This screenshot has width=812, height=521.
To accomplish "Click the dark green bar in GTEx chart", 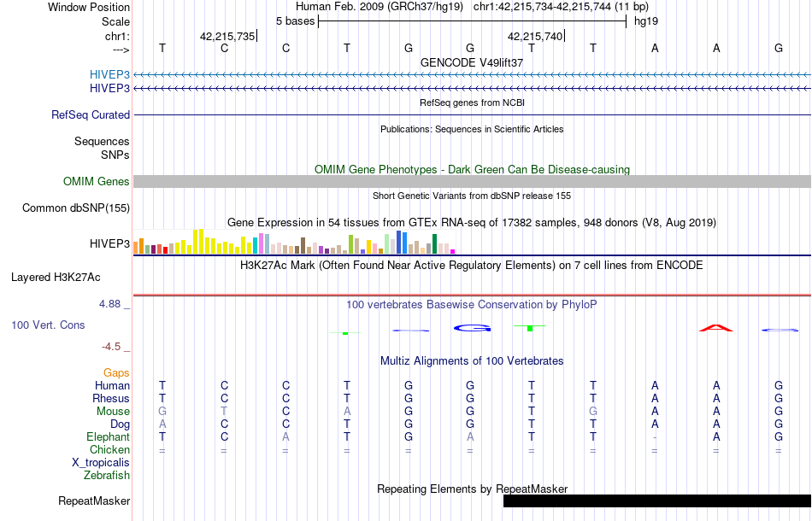I will pyautogui.click(x=435, y=243).
